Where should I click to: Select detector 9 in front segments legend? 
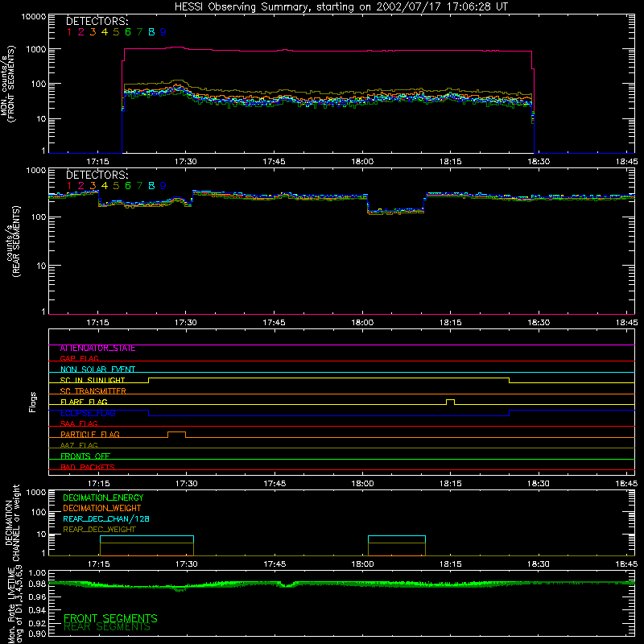point(163,32)
